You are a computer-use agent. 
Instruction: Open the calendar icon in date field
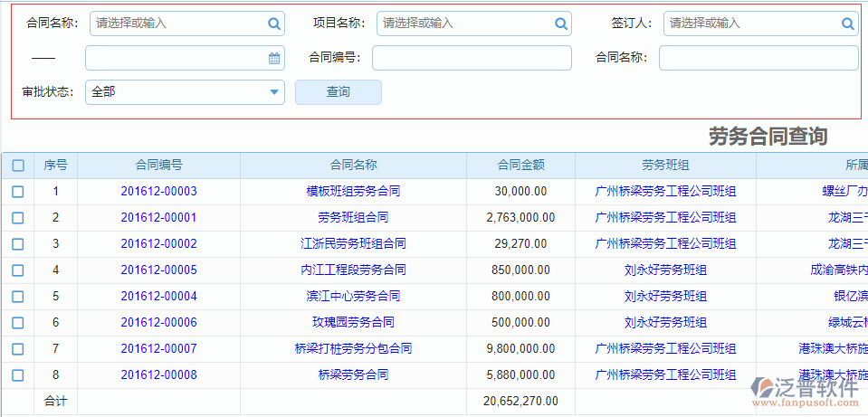click(274, 58)
